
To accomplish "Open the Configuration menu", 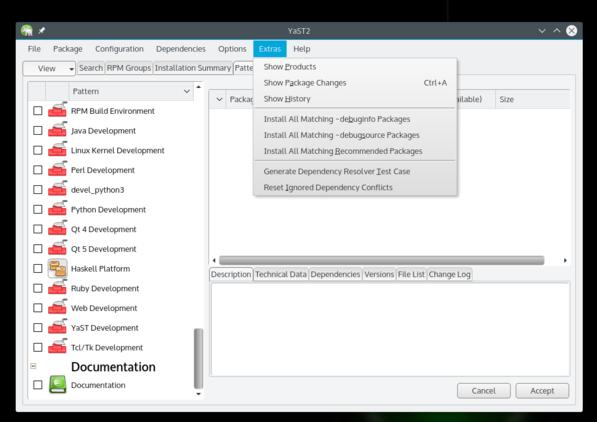I will (119, 49).
